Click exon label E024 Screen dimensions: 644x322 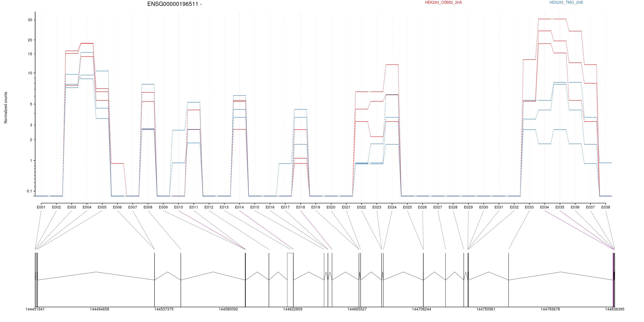coord(392,207)
